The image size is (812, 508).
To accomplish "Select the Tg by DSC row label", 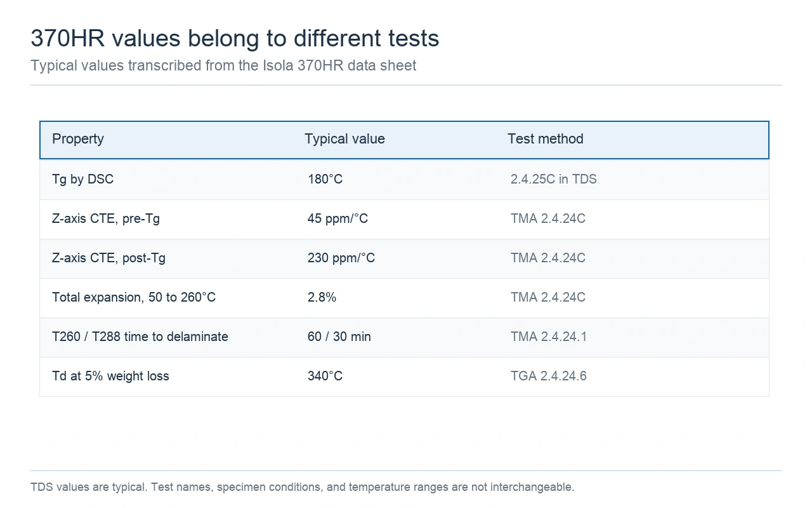I will coord(83,179).
